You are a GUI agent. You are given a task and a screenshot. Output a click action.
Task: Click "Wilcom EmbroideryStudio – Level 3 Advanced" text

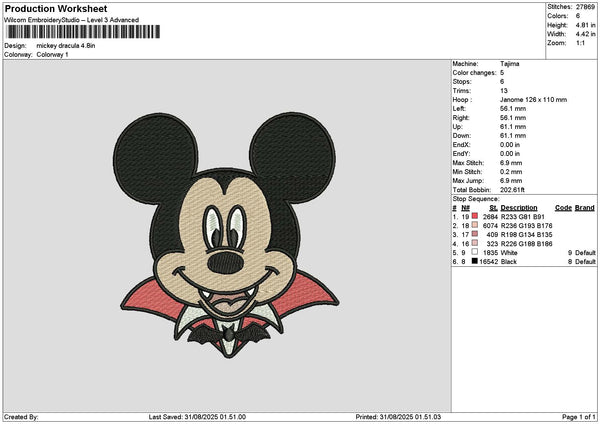tap(72, 20)
